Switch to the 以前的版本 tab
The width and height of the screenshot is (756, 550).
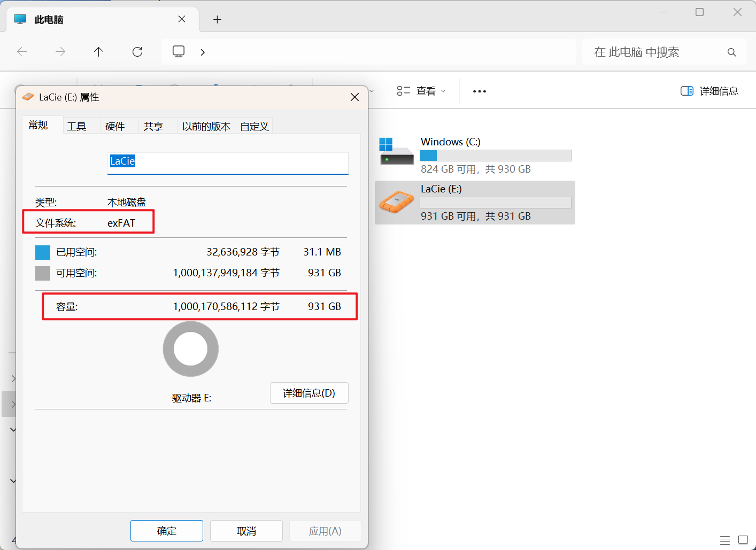click(x=206, y=126)
